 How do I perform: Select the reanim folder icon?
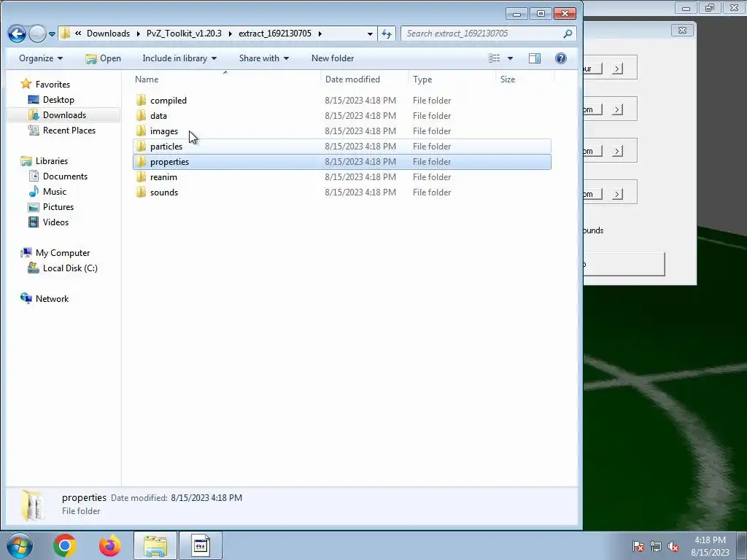pos(141,176)
